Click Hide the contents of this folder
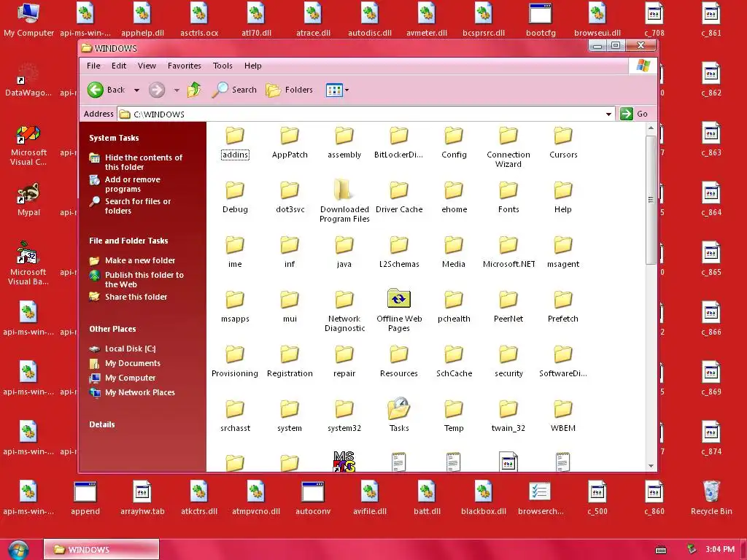747x560 pixels. pos(144,162)
